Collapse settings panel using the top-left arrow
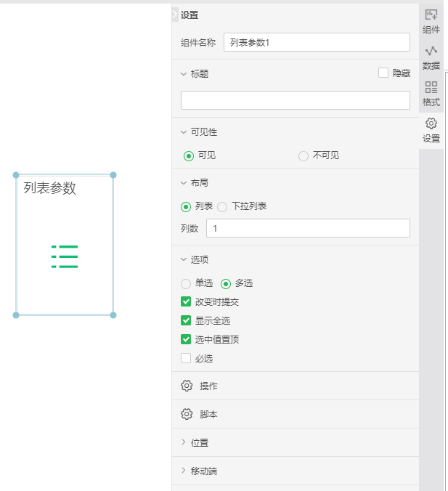 [175, 15]
